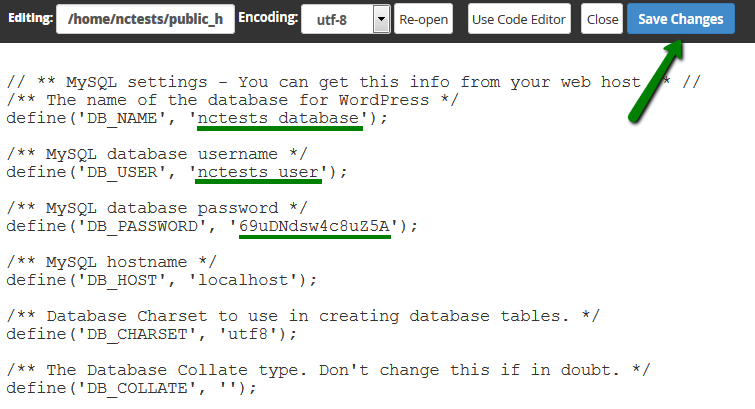This screenshot has height=409, width=755.
Task: Save Changes to the file
Action: [680, 19]
